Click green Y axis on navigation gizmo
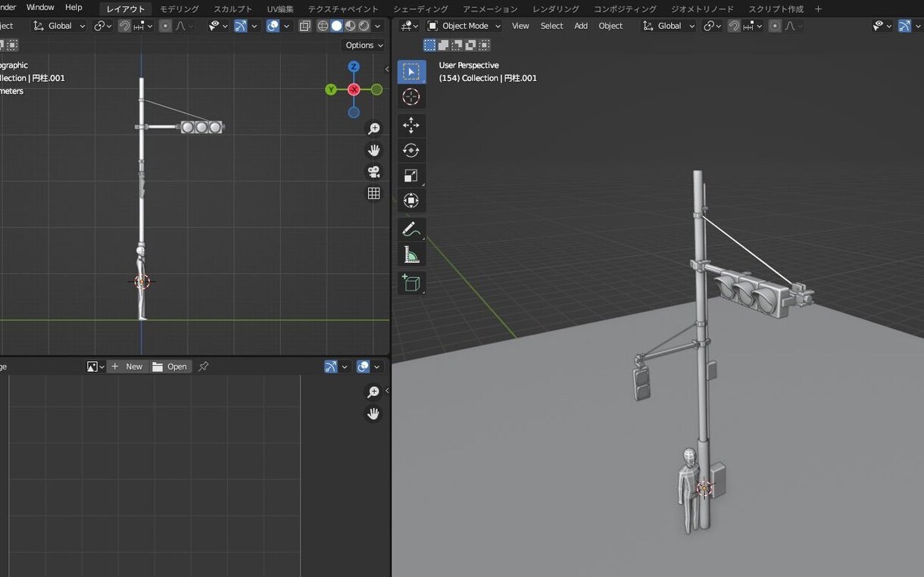Screen dimensions: 924x577 point(331,89)
